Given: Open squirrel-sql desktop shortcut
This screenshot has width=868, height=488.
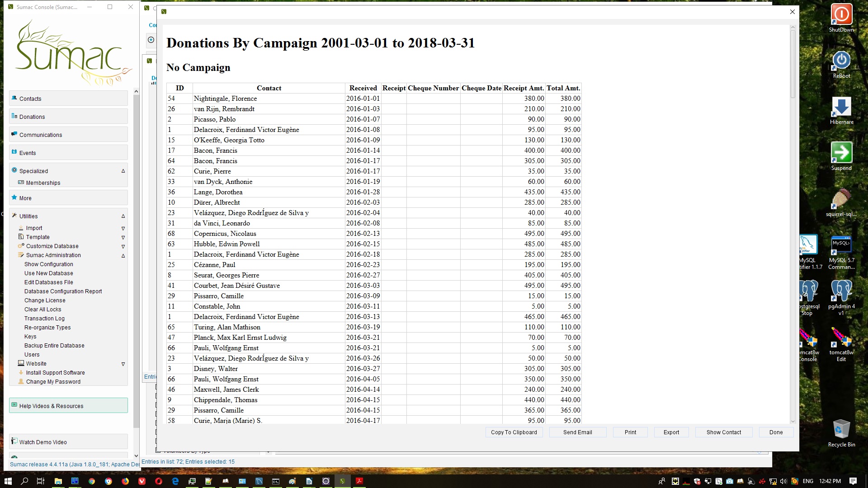Looking at the screenshot, I should click(841, 202).
